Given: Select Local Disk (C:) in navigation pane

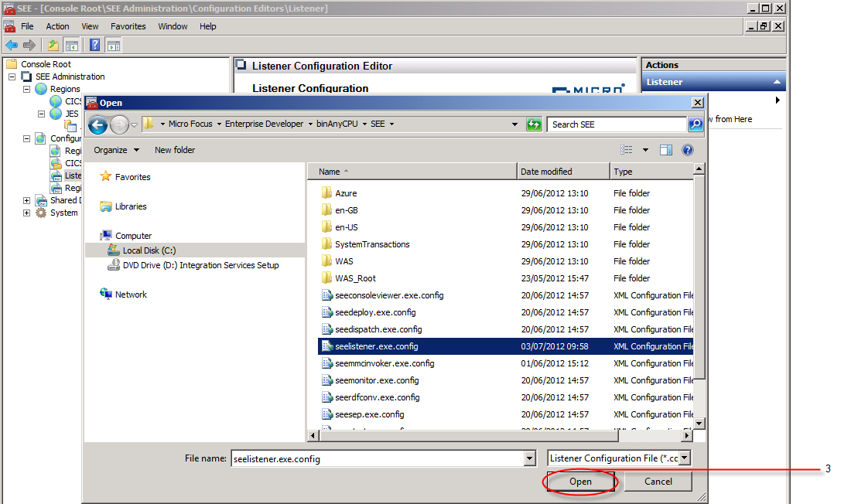Looking at the screenshot, I should (x=149, y=250).
